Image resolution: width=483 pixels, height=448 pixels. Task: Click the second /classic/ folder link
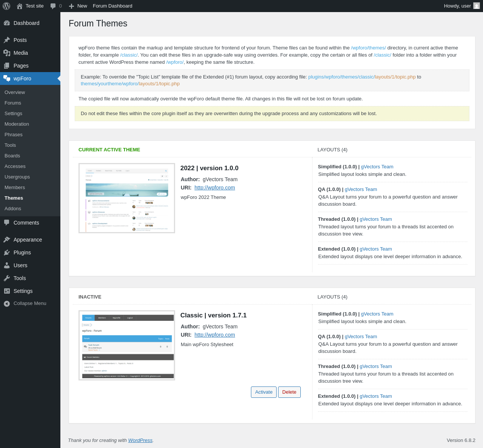pyautogui.click(x=383, y=55)
